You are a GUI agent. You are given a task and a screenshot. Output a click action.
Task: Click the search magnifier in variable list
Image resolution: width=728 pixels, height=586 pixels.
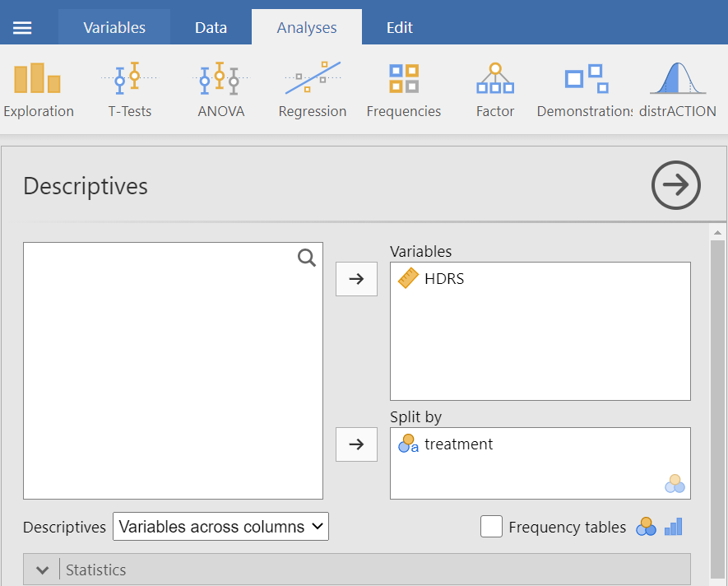(x=307, y=258)
